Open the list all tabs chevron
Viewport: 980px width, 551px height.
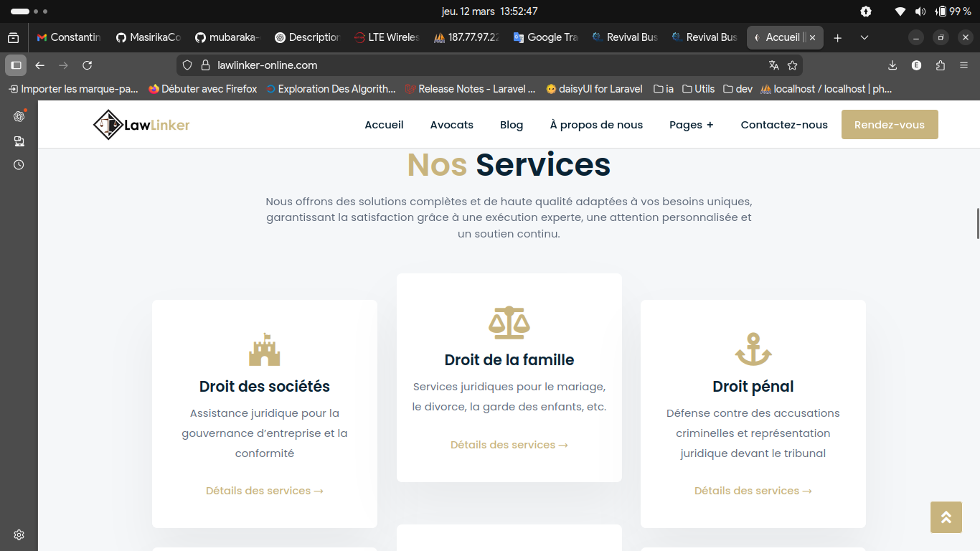coord(864,37)
